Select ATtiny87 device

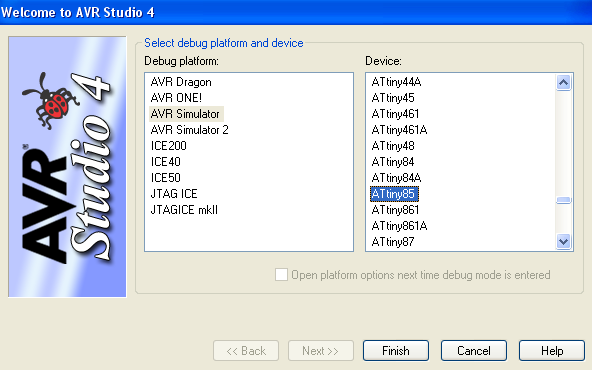pos(393,242)
